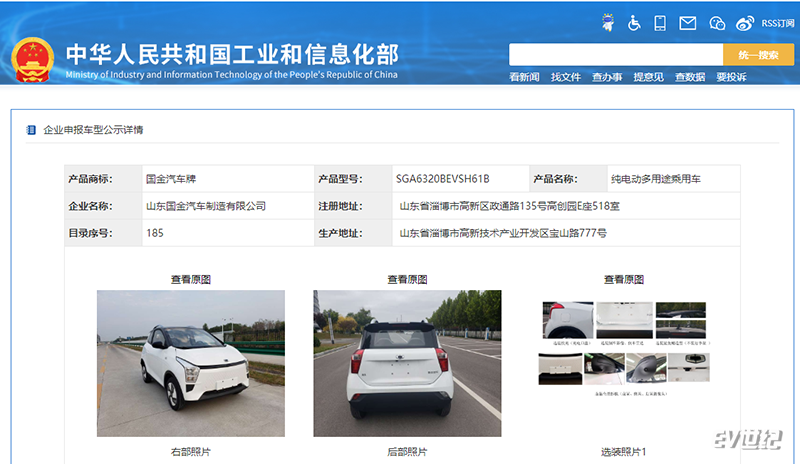Click the national emblem logo
Screen dimensions: 800x464
[33, 59]
